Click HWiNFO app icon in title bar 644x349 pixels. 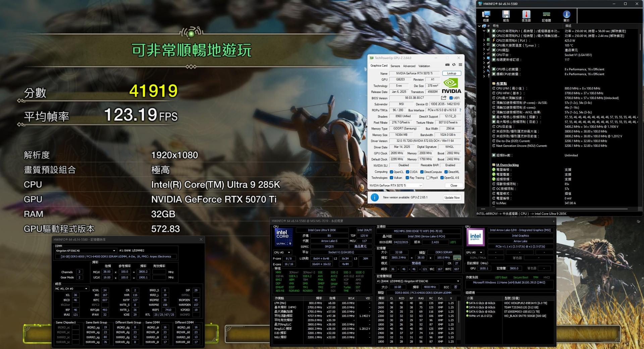[480, 4]
